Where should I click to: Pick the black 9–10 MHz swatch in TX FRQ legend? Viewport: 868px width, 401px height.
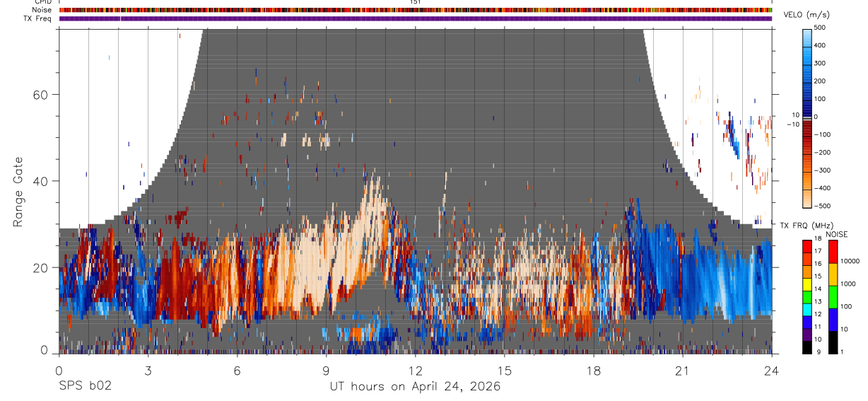(807, 347)
